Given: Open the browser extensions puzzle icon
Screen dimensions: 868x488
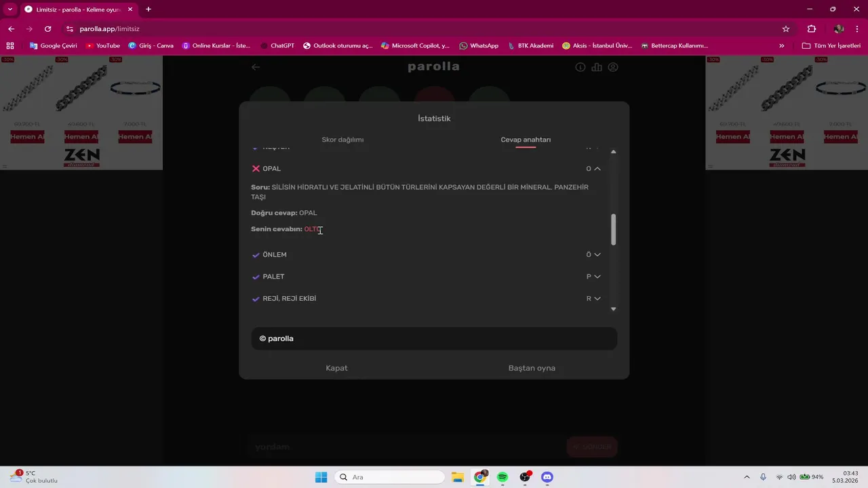Looking at the screenshot, I should (812, 29).
